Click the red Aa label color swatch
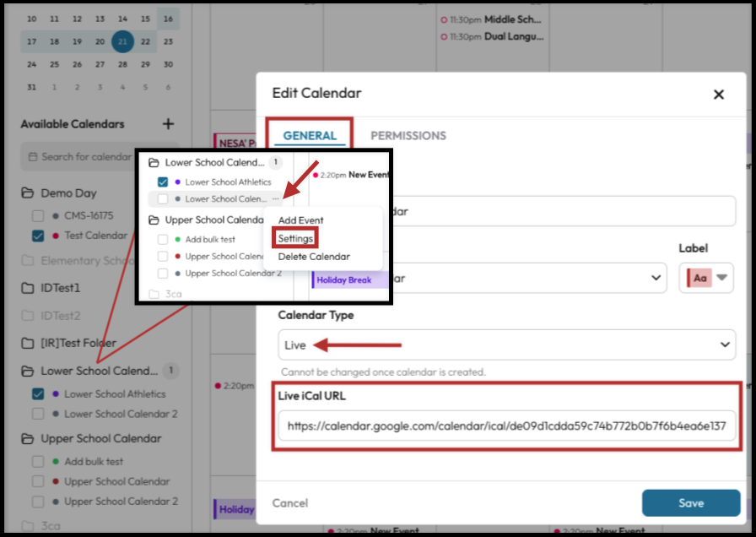The image size is (756, 537). (x=699, y=278)
